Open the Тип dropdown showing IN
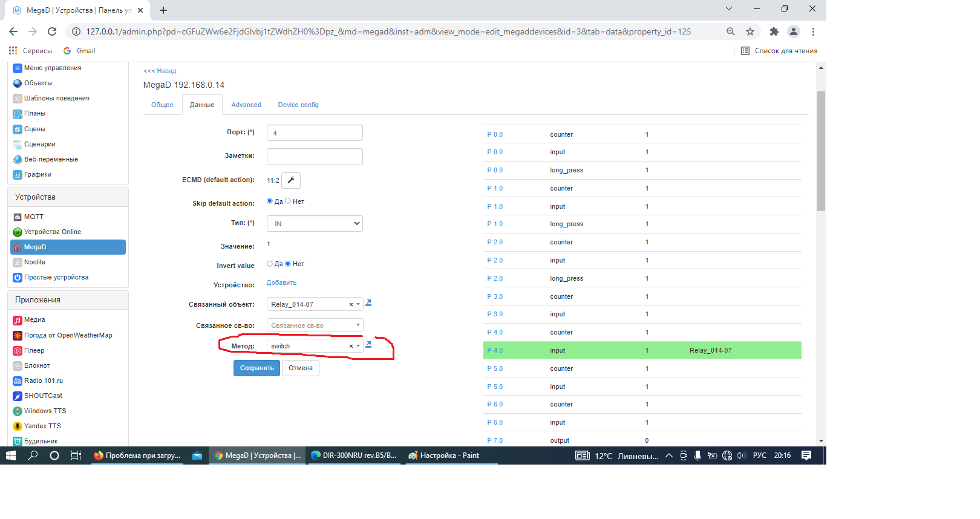980x519 pixels. (315, 224)
